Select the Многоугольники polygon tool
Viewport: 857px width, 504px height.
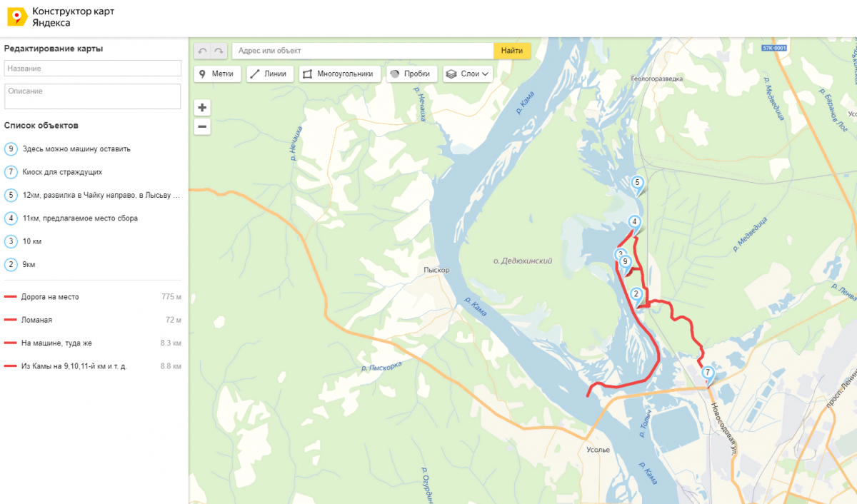click(x=339, y=74)
